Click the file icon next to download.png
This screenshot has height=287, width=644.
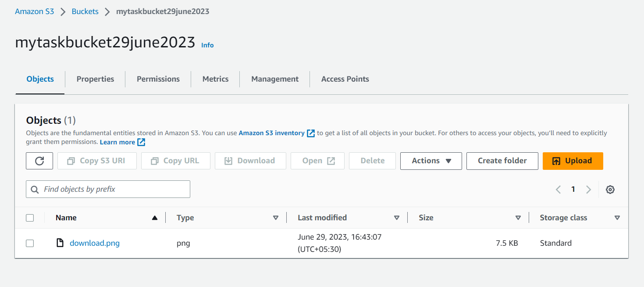(x=60, y=242)
